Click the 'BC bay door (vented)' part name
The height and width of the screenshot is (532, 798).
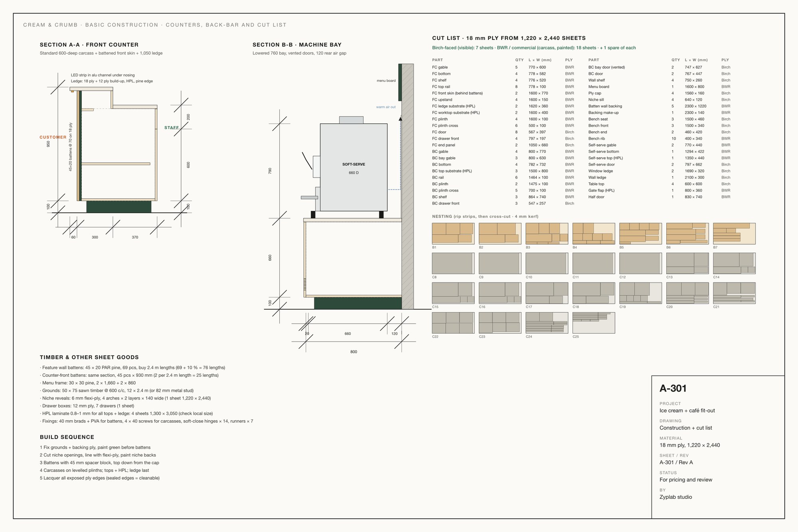(x=606, y=67)
